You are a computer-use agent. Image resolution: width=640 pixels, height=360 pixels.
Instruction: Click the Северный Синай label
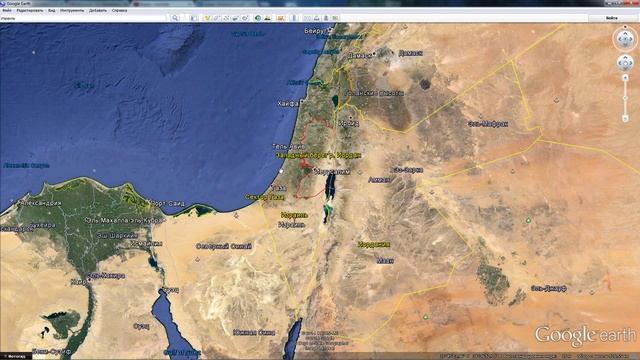(224, 246)
